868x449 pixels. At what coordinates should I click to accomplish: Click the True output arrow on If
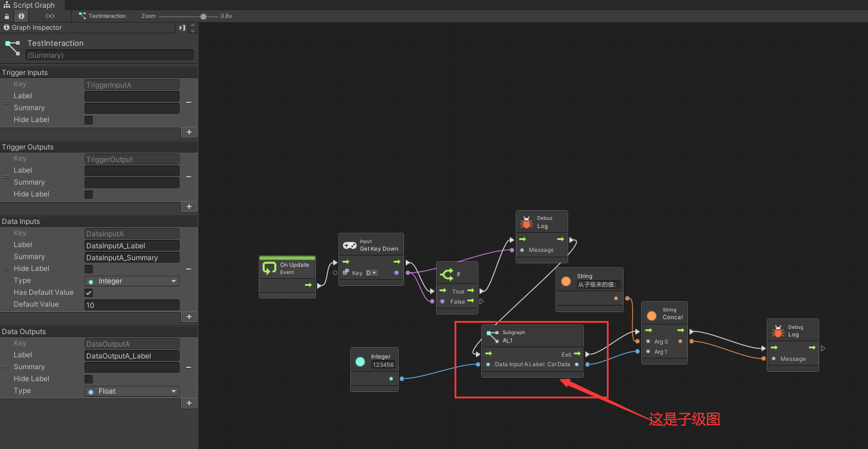coord(471,291)
